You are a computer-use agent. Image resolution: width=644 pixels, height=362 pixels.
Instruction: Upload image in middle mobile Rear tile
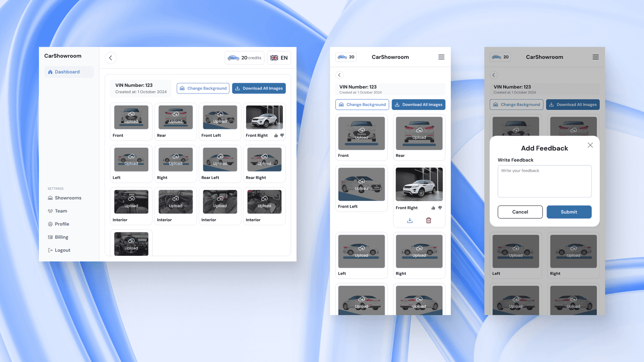[419, 134]
